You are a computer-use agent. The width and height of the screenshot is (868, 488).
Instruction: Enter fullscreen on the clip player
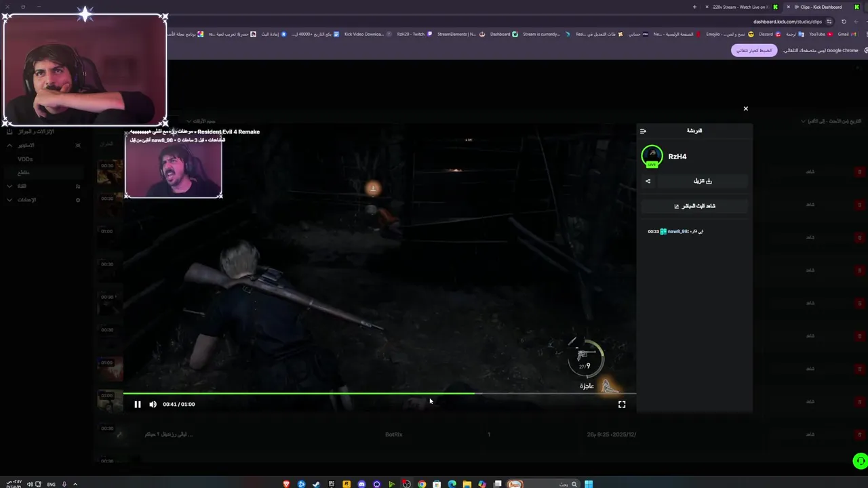pyautogui.click(x=622, y=404)
